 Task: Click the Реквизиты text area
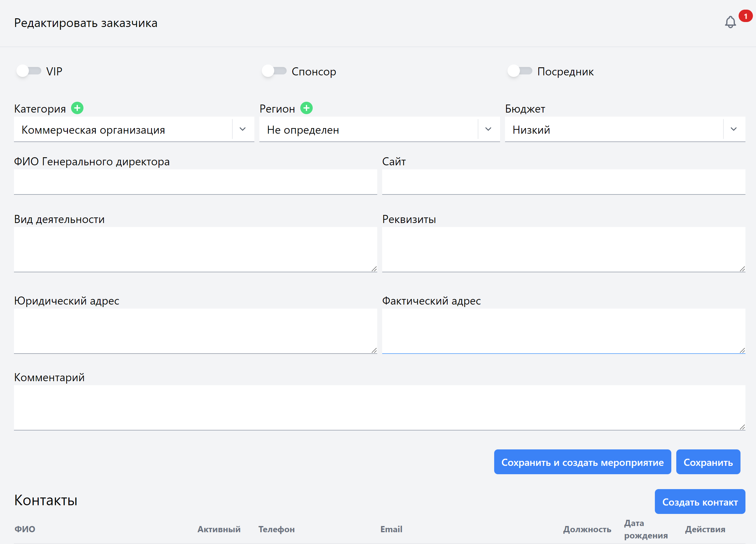(x=563, y=249)
